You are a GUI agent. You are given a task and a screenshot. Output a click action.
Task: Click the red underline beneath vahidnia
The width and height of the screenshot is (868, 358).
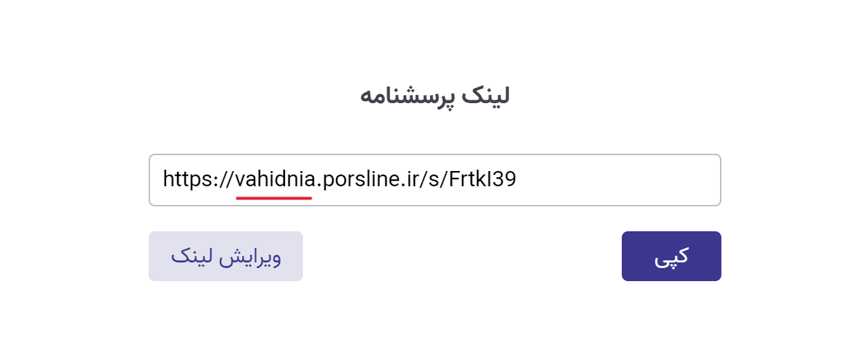tap(274, 198)
